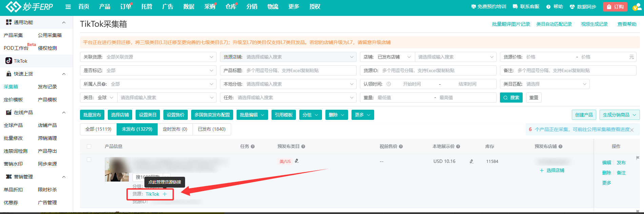Open the 订单 top menu
644x214 pixels.
tap(125, 7)
